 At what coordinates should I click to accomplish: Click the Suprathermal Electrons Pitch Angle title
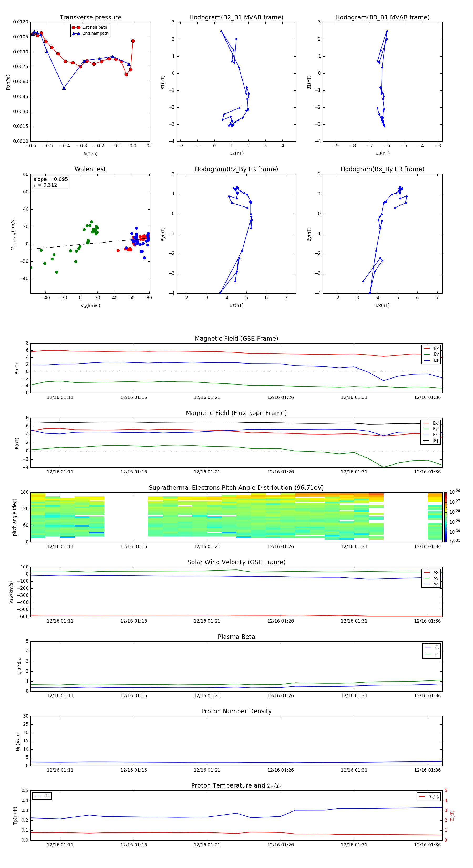pyautogui.click(x=236, y=488)
